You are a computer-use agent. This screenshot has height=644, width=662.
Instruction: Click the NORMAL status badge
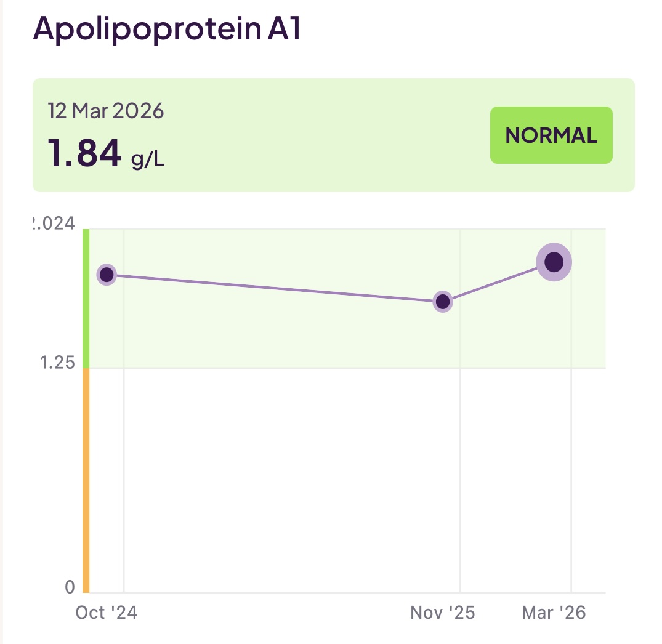[x=551, y=135]
